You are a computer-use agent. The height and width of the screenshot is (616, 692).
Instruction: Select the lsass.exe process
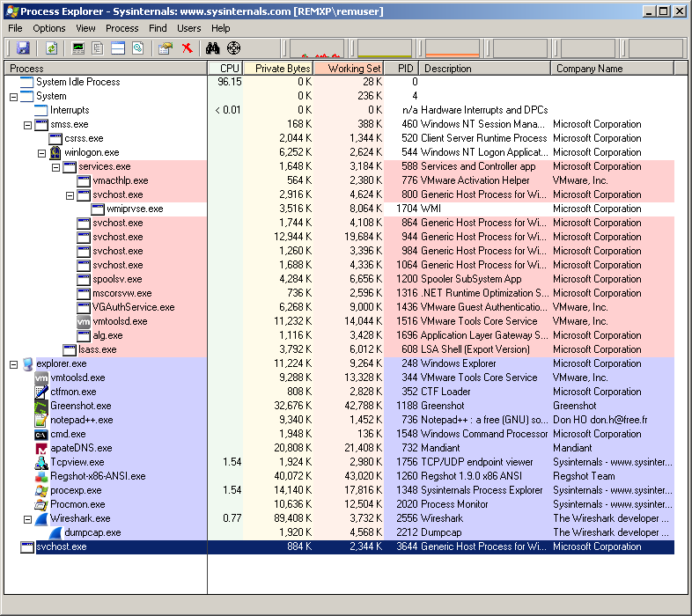click(x=98, y=349)
